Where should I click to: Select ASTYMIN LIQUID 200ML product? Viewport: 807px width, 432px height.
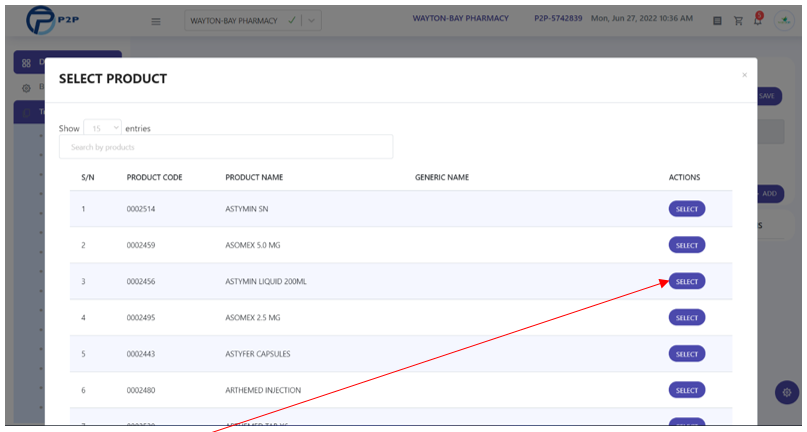687,281
